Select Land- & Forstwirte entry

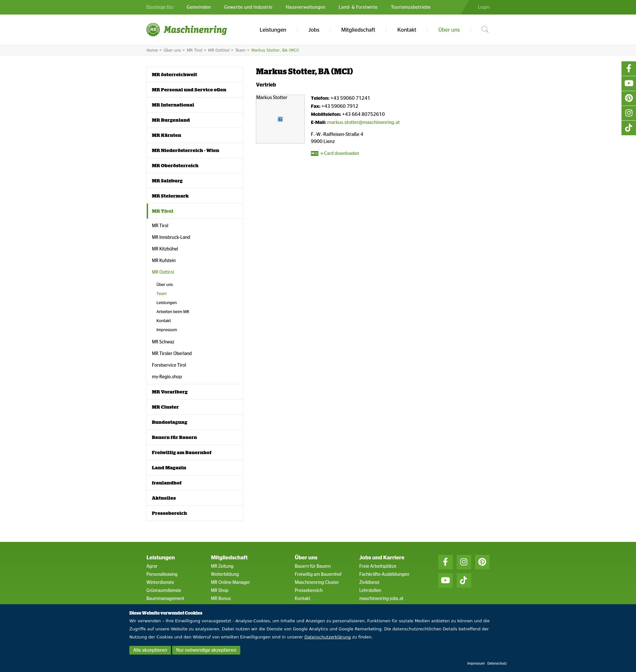(x=358, y=7)
